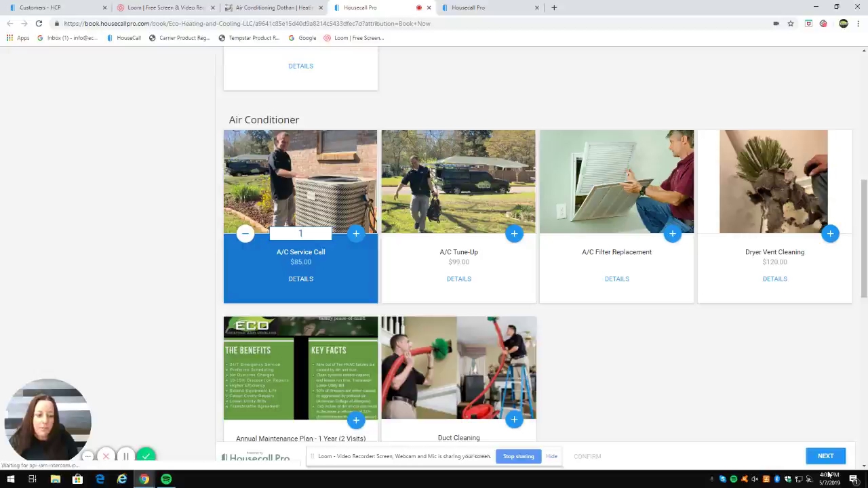This screenshot has height=488, width=868.
Task: Add an A/C Tune-Up with plus button
Action: pyautogui.click(x=514, y=234)
